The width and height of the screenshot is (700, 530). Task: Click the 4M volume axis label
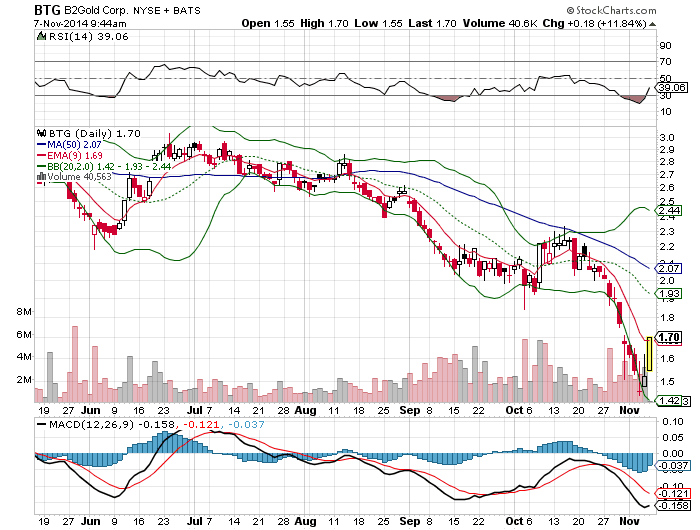point(24,357)
